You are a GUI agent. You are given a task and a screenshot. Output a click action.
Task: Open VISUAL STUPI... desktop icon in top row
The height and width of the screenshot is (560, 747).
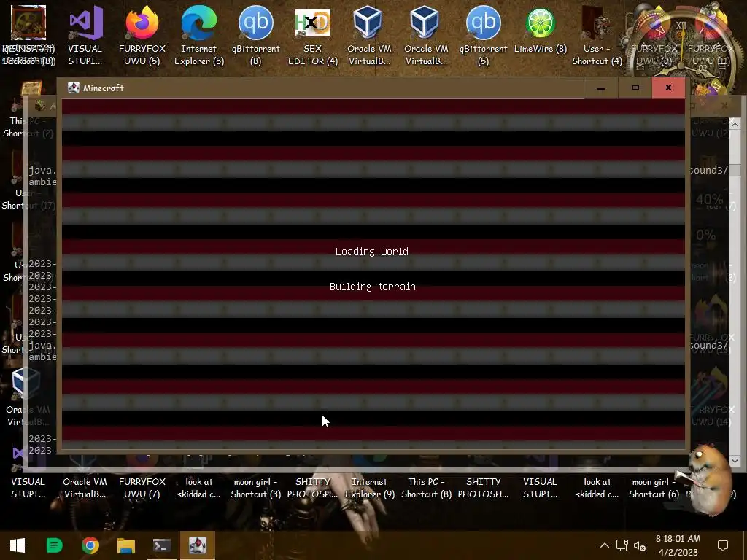tap(85, 36)
